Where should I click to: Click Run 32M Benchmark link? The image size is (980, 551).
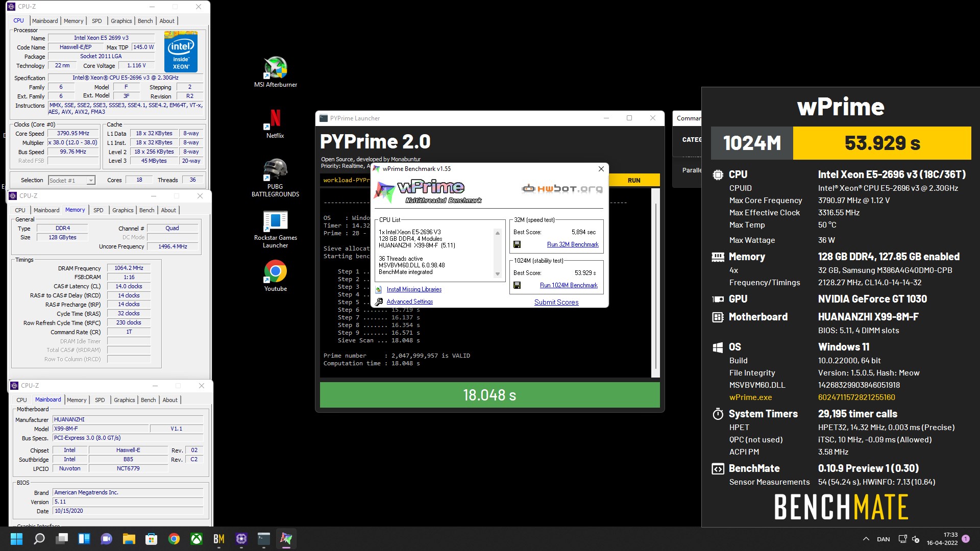(x=573, y=244)
